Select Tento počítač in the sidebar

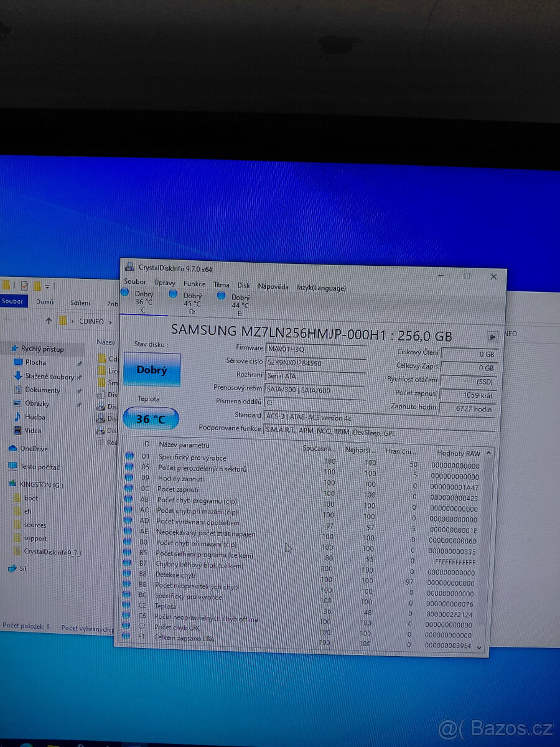click(x=39, y=467)
